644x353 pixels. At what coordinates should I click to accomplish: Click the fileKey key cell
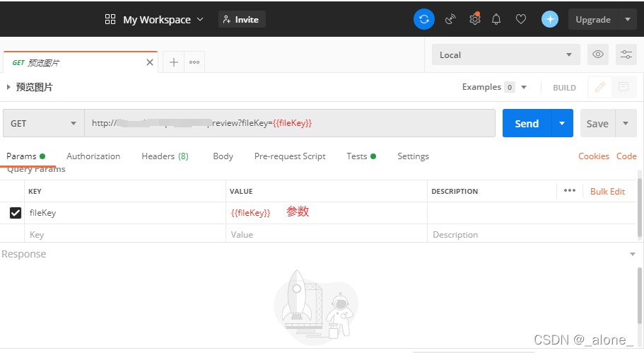click(x=125, y=212)
